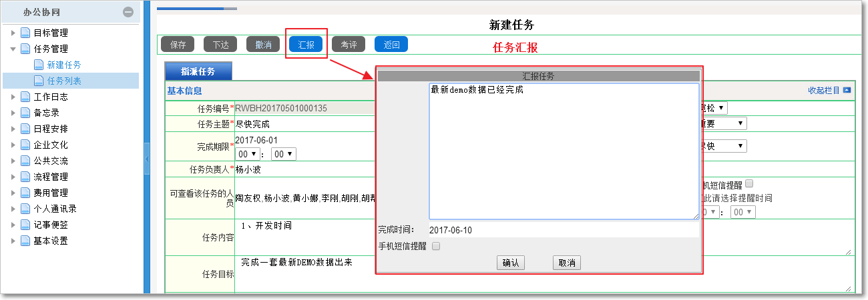Select 公共交流 in the sidebar
The width and height of the screenshot is (868, 300).
[x=51, y=161]
